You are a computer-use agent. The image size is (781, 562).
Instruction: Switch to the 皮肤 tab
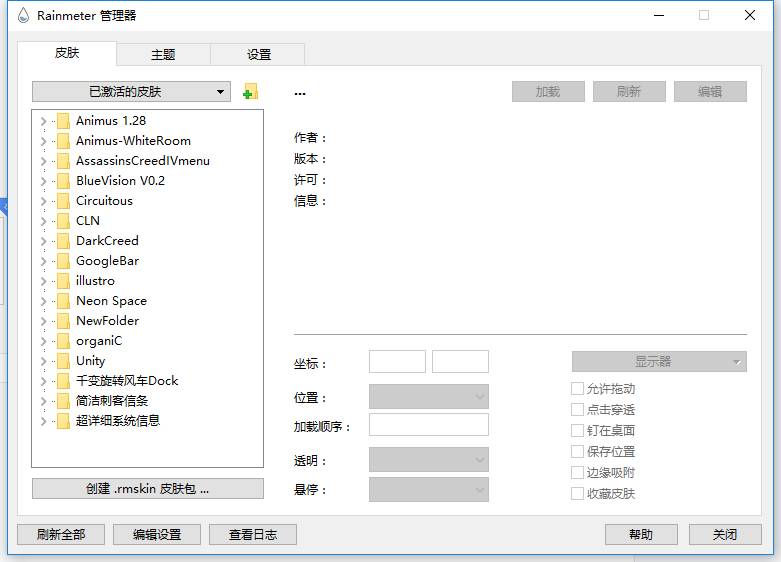pyautogui.click(x=67, y=53)
